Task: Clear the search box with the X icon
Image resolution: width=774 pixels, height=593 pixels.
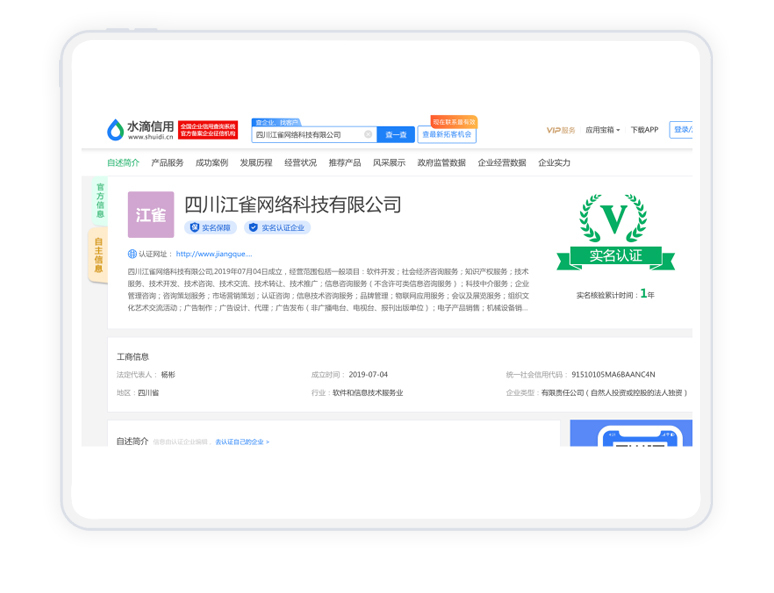Action: point(368,135)
